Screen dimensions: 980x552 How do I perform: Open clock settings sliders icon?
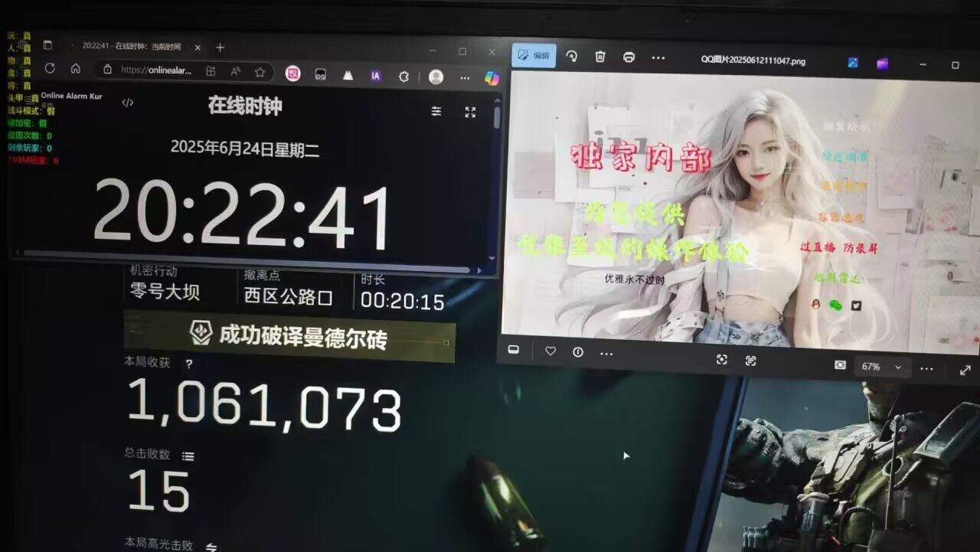436,111
